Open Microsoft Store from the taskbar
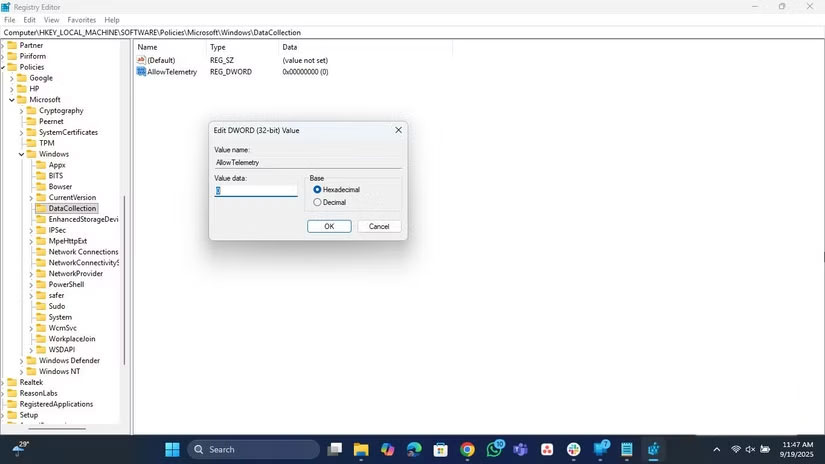 click(x=440, y=449)
